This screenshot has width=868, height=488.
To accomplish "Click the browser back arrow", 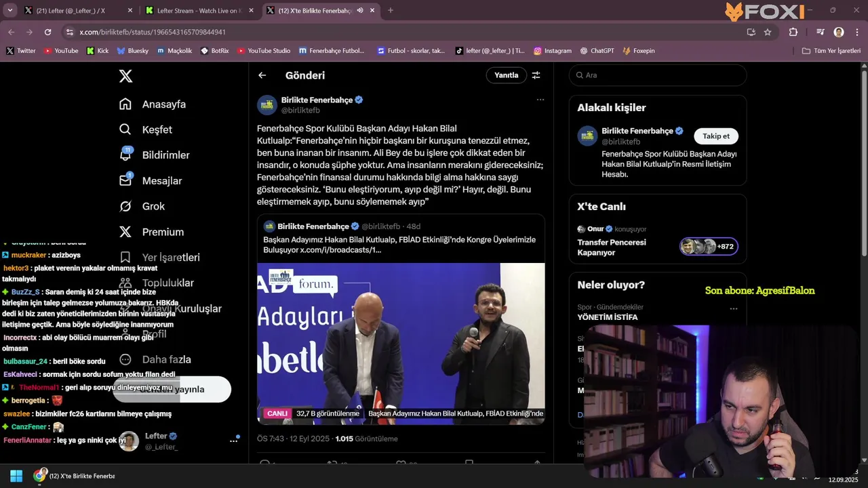I will click(12, 32).
